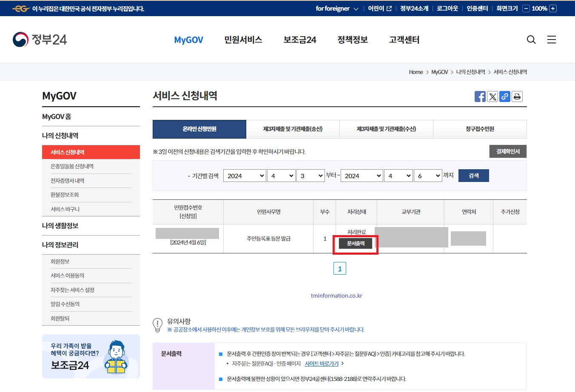Image resolution: width=575 pixels, height=392 pixels.
Task: Open the start month dropdown
Action: tap(281, 175)
